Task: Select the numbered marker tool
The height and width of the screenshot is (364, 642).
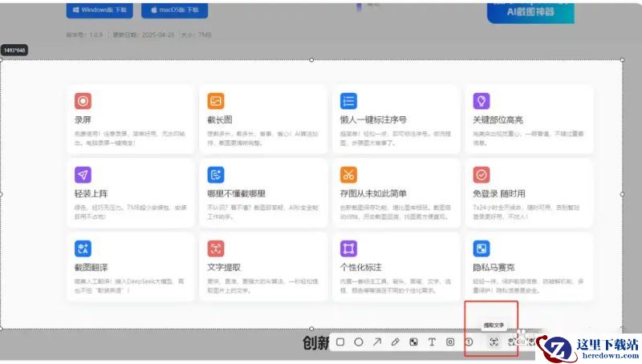Action: tap(469, 342)
